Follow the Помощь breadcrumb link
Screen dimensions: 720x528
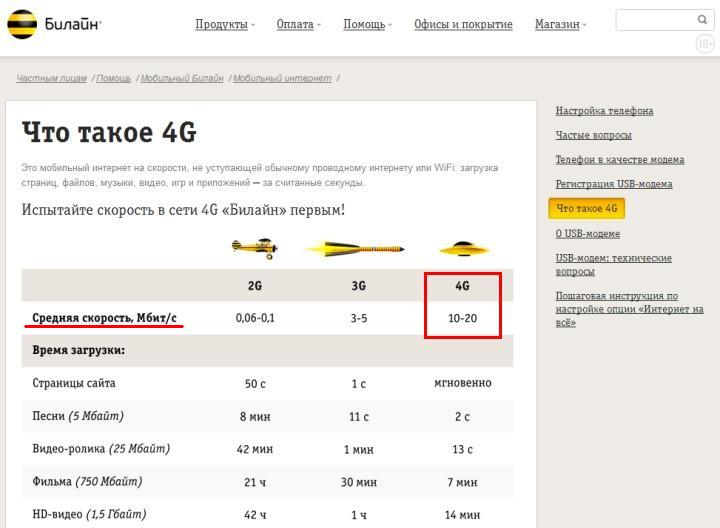pos(113,79)
